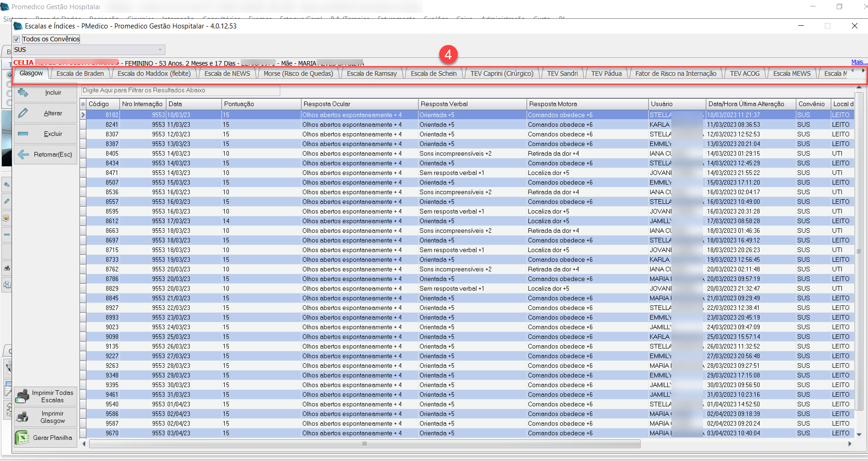Open the SUS convênio dropdown
The height and width of the screenshot is (461, 868).
point(160,50)
